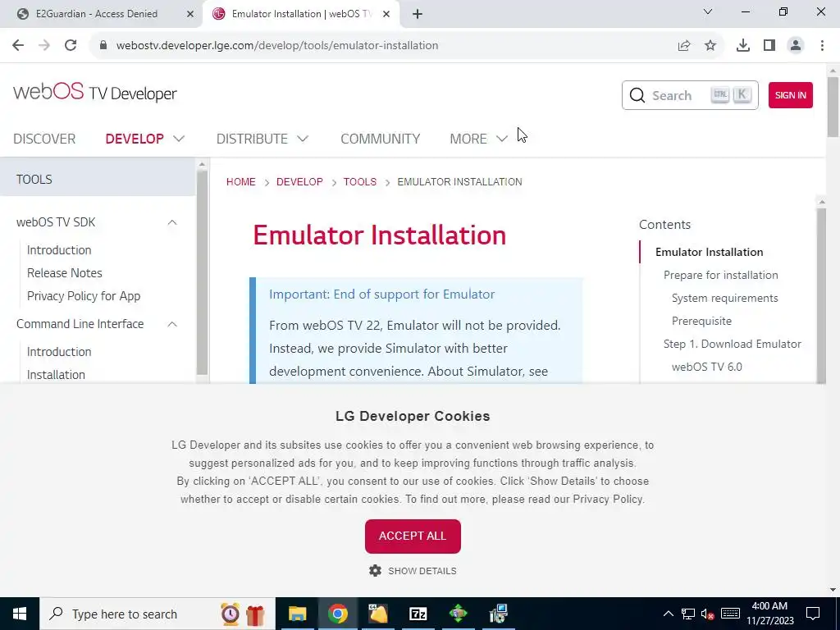Jump to Prerequisite in Contents
This screenshot has width=840, height=630.
pyautogui.click(x=701, y=322)
